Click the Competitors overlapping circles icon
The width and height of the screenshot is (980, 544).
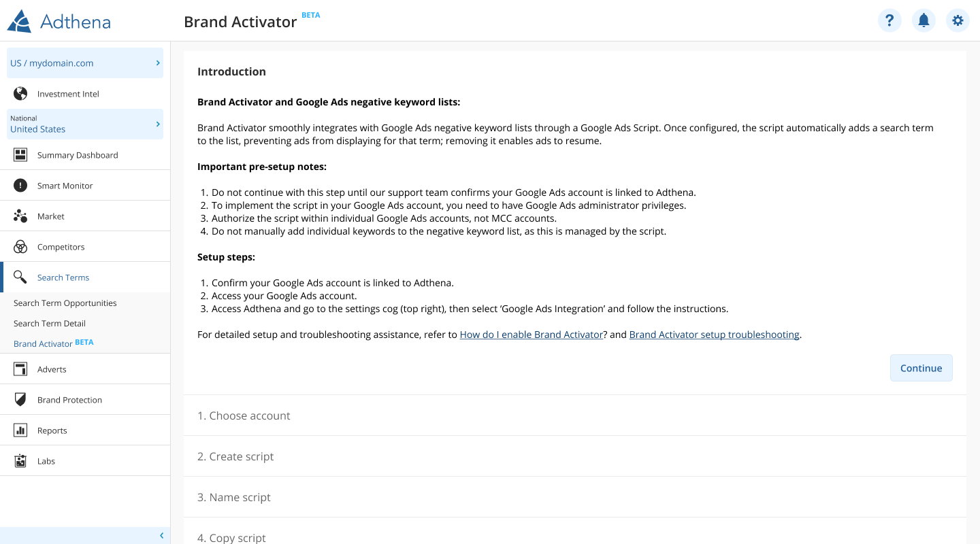point(20,247)
